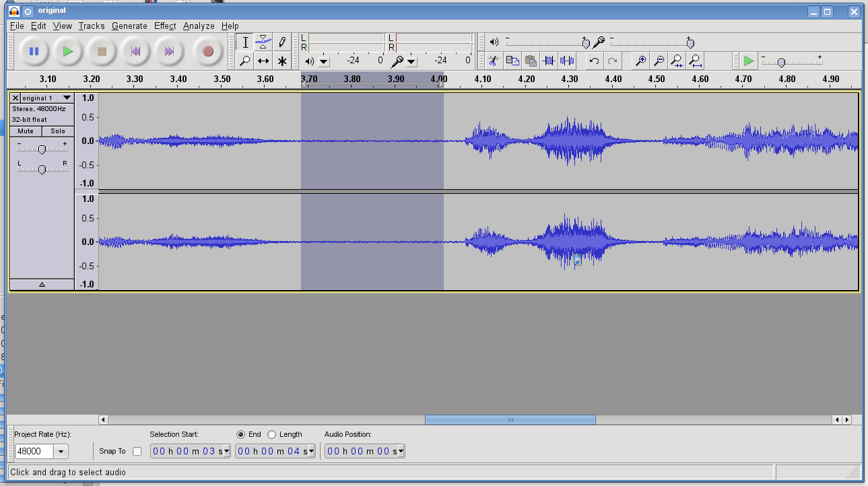Open the original 1 track dropdown menu
868x486 pixels.
click(x=67, y=98)
